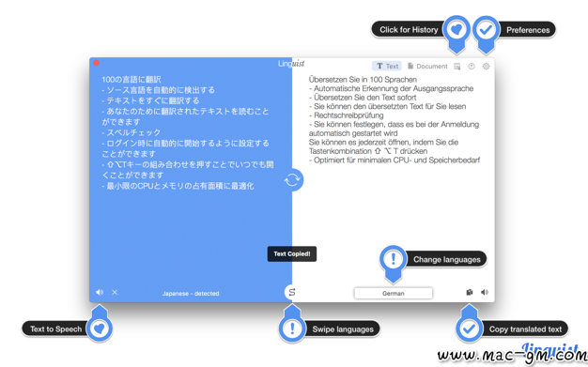Click the upload/share icon beside the gear
The image size is (588, 367).
pos(472,67)
